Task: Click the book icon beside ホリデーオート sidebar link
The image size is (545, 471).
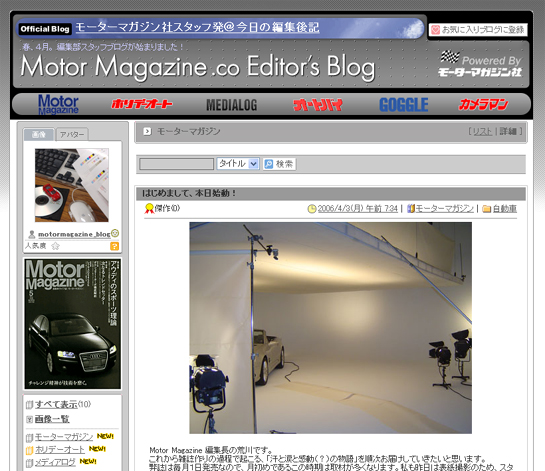Action: point(30,450)
